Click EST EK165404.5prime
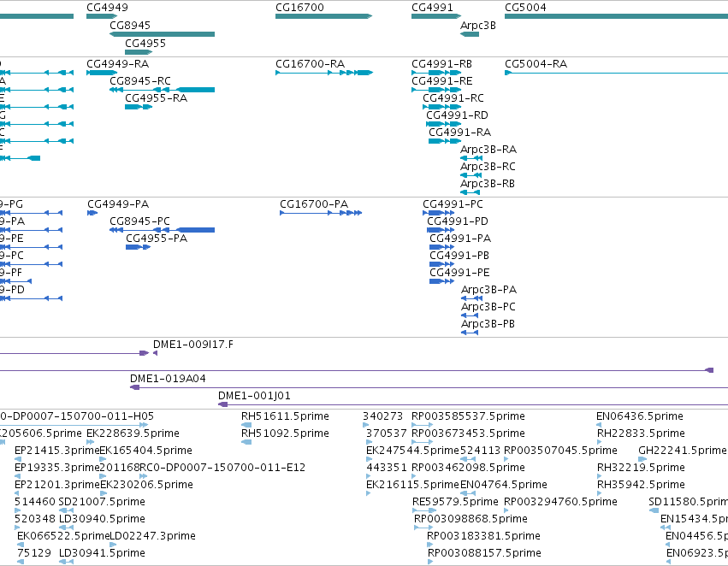The width and height of the screenshot is (728, 566). [x=145, y=451]
